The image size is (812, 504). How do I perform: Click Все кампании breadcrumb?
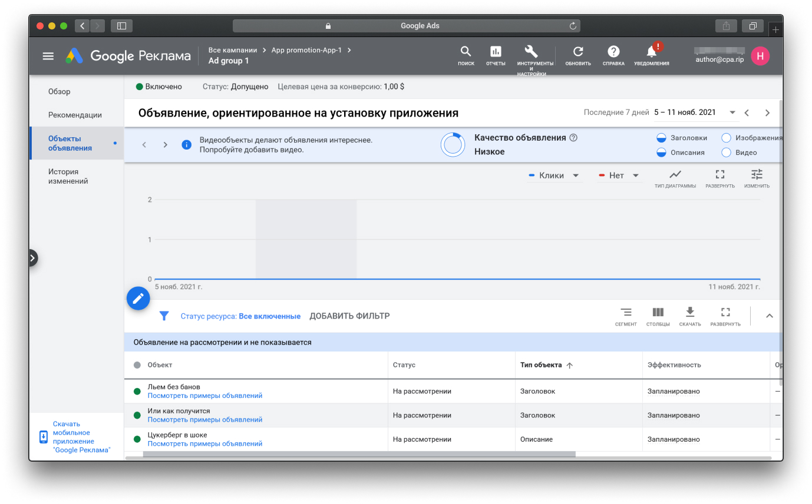pyautogui.click(x=233, y=50)
